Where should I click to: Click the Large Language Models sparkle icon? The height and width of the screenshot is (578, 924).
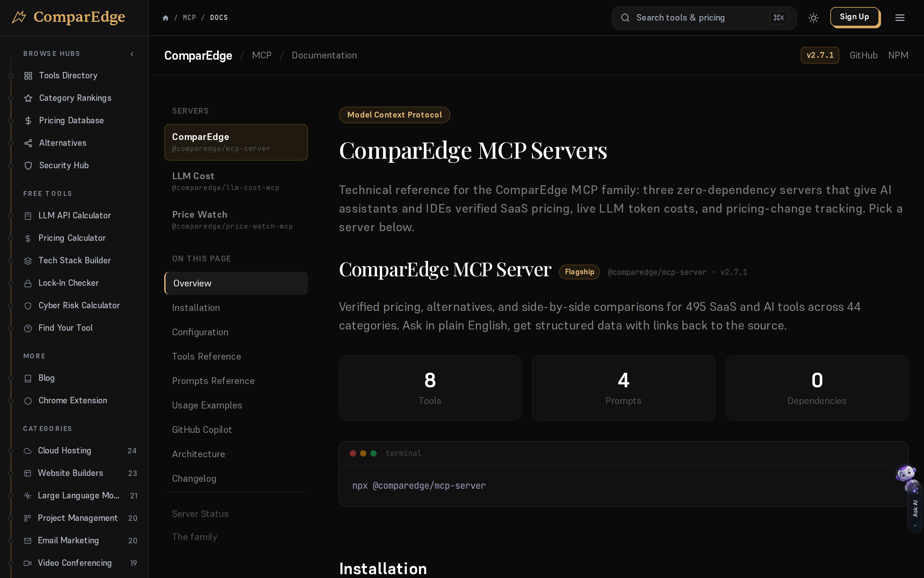pos(28,496)
